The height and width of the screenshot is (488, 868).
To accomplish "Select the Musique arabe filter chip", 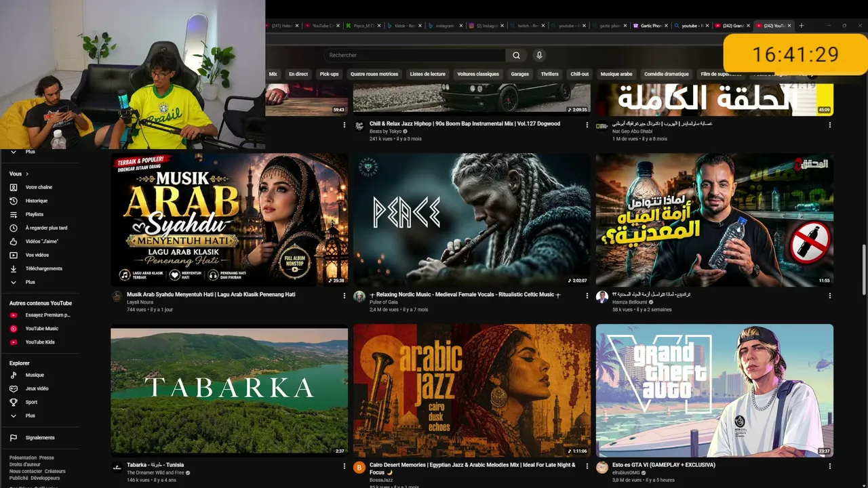I will click(x=616, y=74).
